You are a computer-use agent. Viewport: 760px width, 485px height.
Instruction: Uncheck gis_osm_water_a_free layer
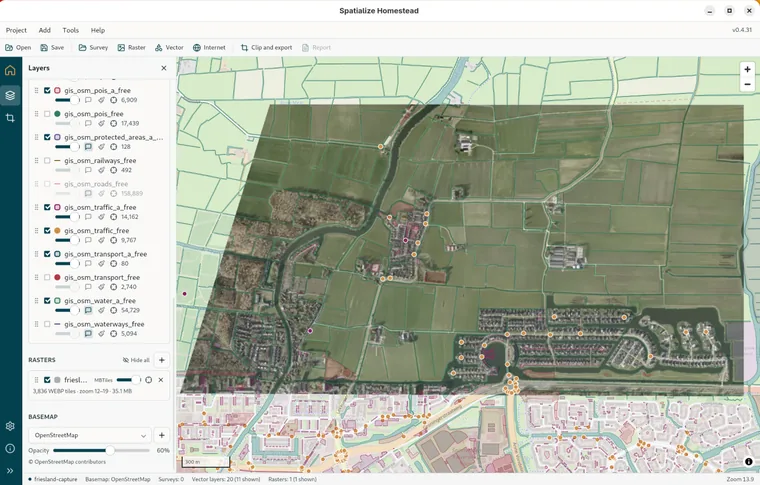47,300
